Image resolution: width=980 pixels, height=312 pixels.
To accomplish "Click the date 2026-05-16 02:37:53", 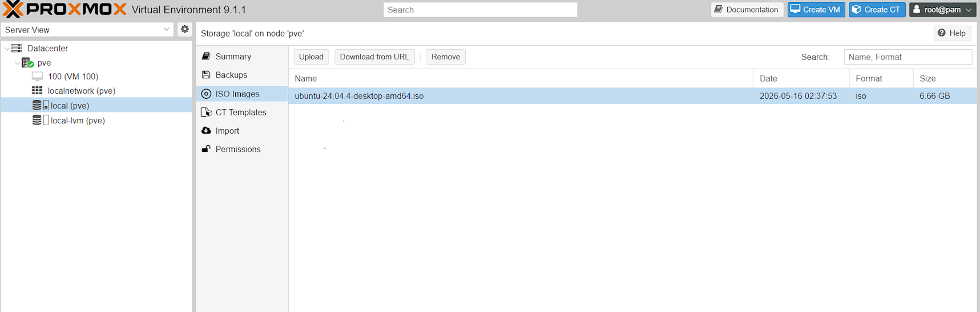I will pos(798,96).
